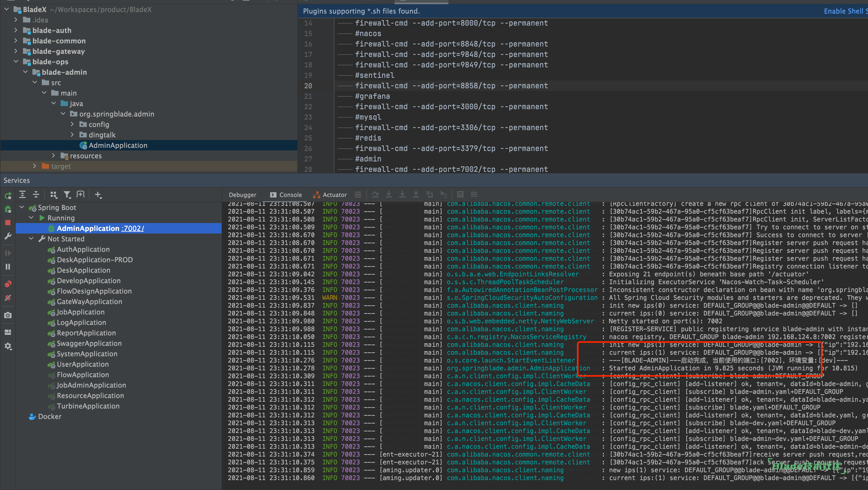Collapse the Running services group
Viewport: 868px width, 490px height.
coord(31,218)
